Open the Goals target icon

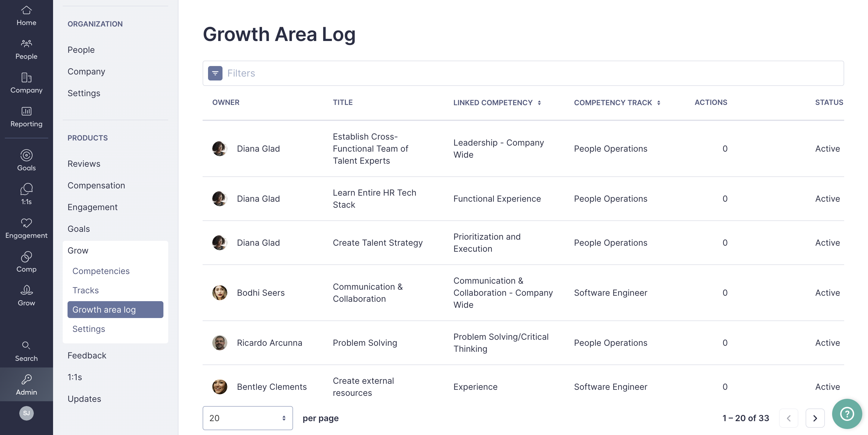(26, 155)
